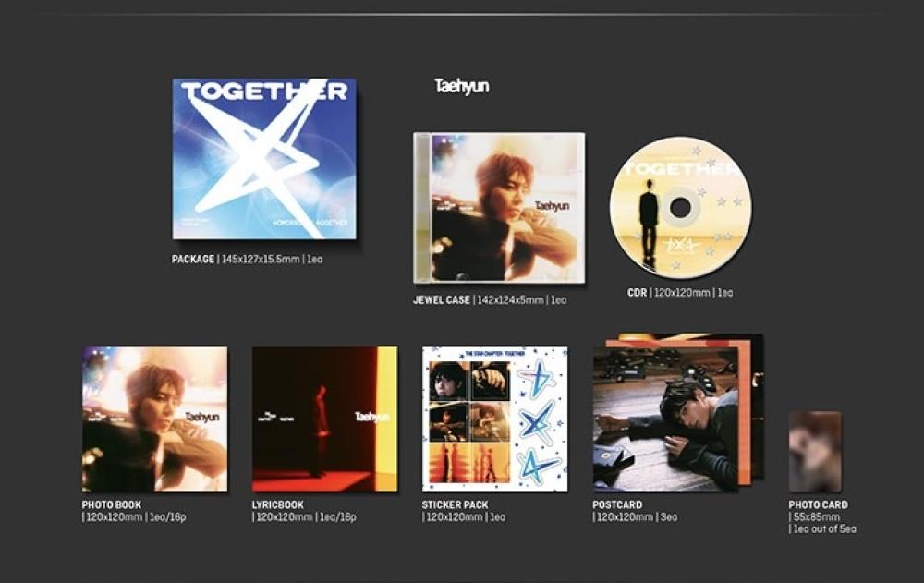This screenshot has width=924, height=583.
Task: Click the red Lyricbook cover image
Action: click(324, 419)
